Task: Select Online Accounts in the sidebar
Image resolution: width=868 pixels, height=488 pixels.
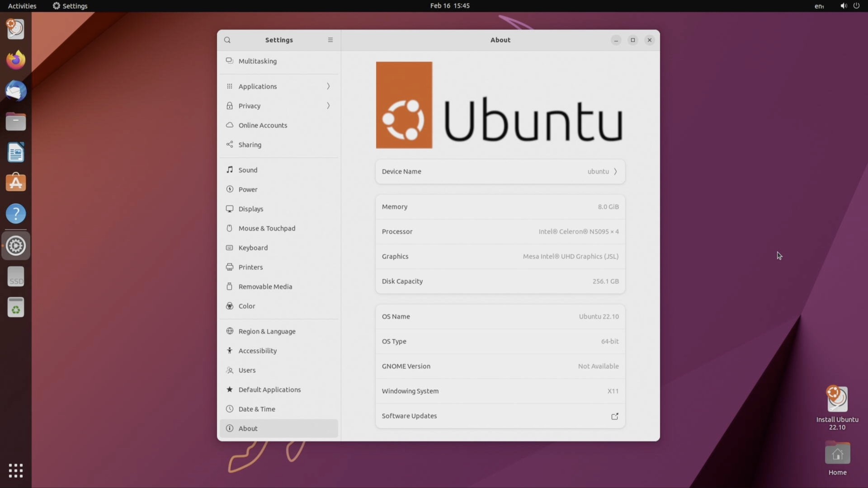Action: tap(279, 125)
